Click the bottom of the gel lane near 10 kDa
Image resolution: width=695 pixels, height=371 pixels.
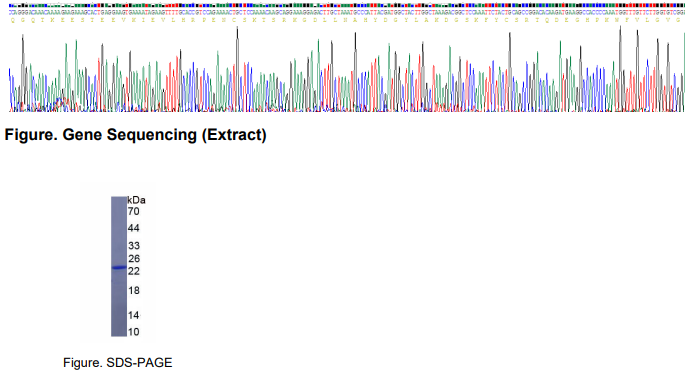(119, 332)
